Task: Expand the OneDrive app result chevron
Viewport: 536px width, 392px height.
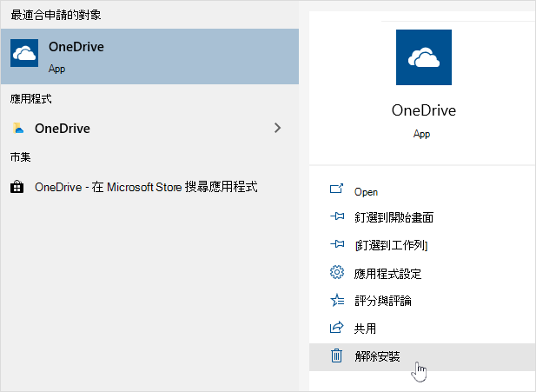Action: tap(278, 128)
